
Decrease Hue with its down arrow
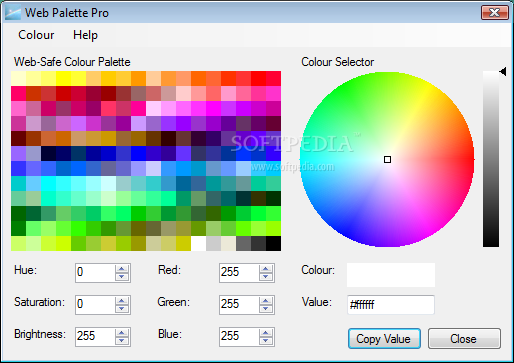pos(122,277)
